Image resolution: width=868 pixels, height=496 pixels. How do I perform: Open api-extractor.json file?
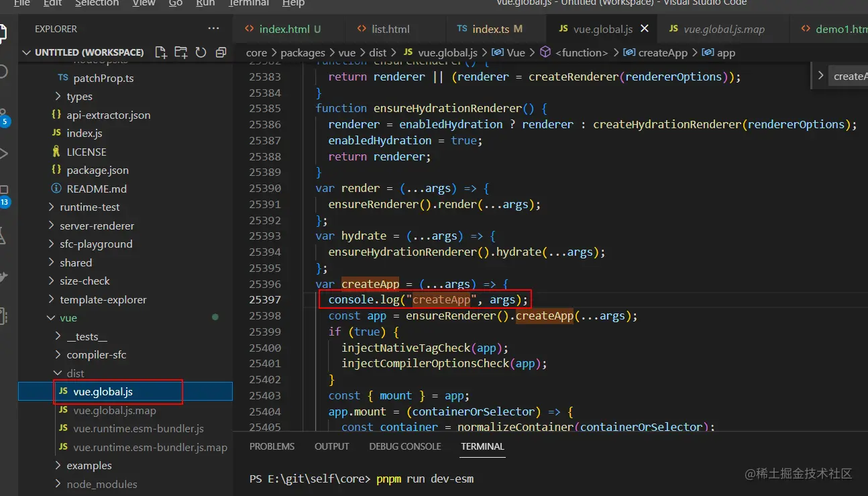[108, 115]
